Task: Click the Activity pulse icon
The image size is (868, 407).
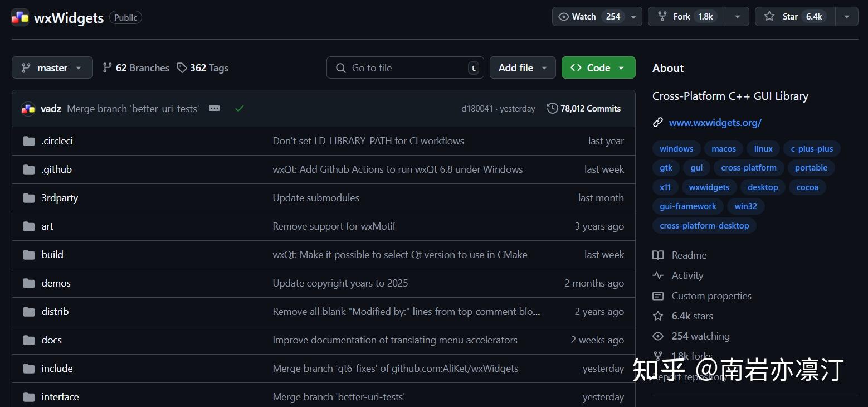Action: coord(658,275)
